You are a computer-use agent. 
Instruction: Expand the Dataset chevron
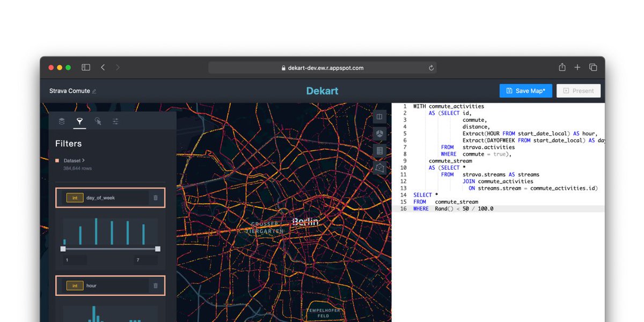[x=84, y=160]
